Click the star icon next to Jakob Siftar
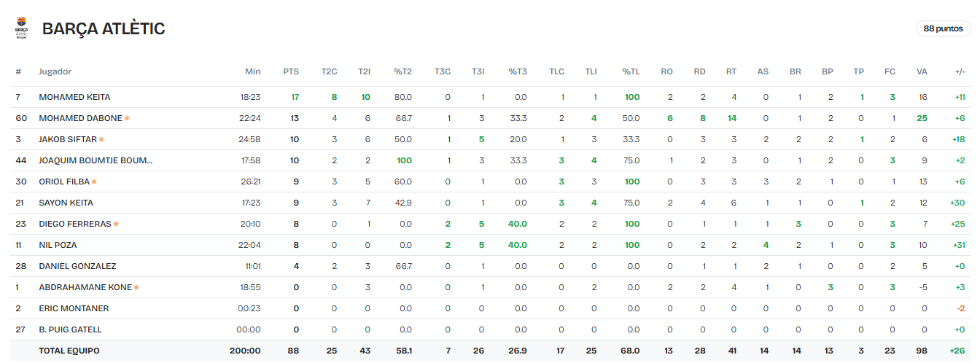 pos(101,139)
